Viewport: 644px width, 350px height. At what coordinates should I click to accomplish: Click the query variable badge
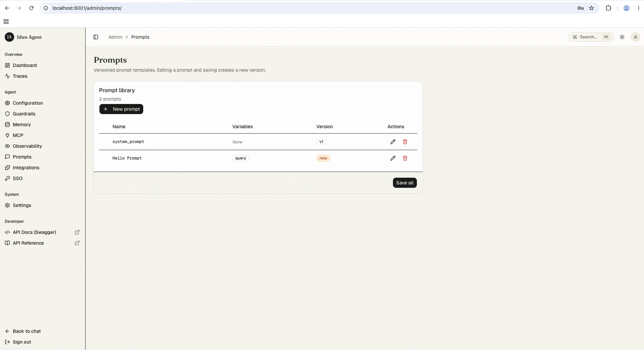point(241,158)
